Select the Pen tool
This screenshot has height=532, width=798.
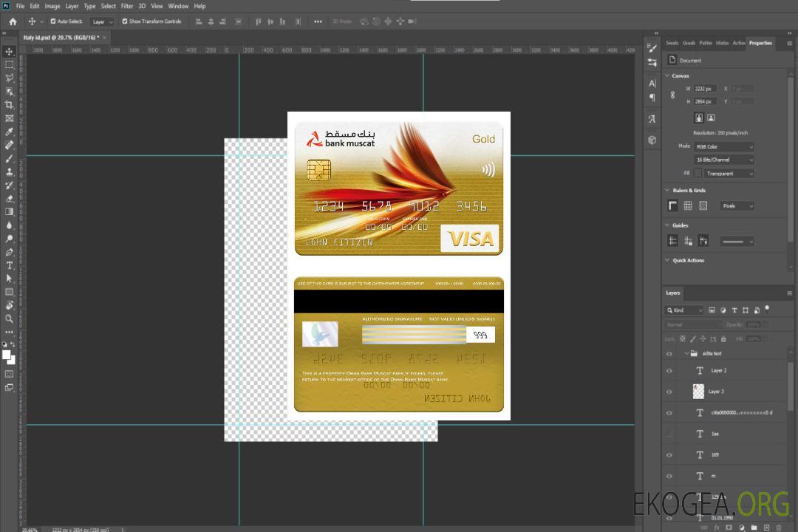[9, 252]
